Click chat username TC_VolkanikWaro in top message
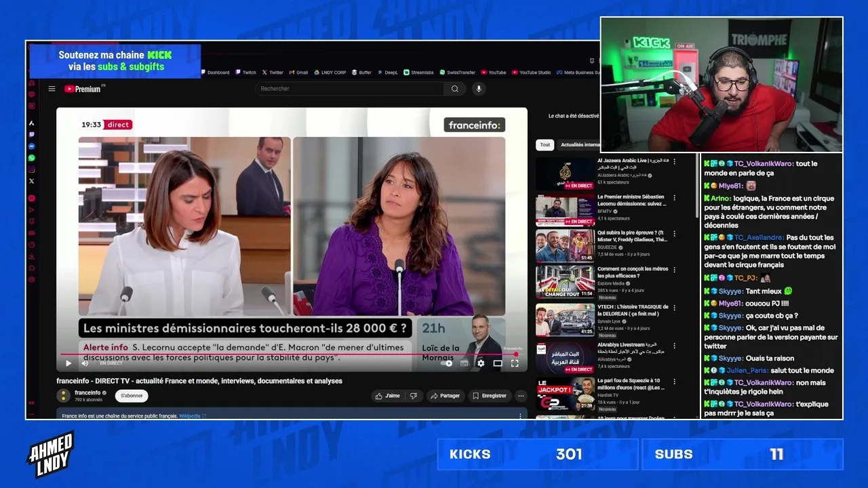 tap(764, 164)
